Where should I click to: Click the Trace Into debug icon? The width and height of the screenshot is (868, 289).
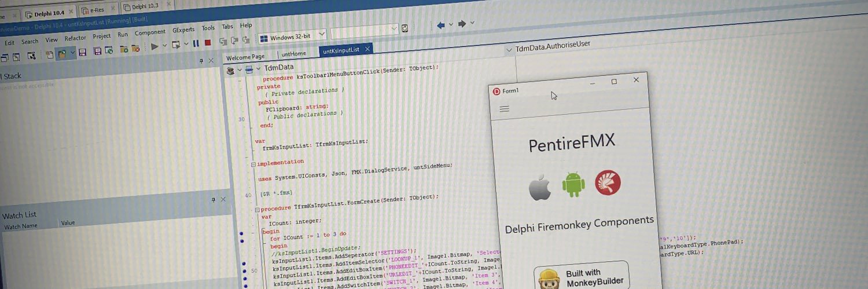[223, 41]
